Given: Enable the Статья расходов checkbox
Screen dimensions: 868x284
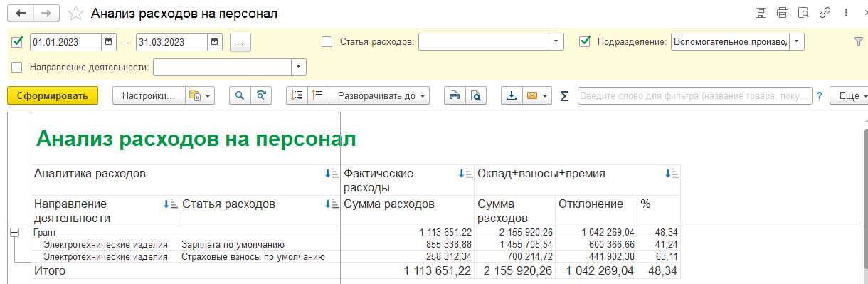Looking at the screenshot, I should coord(327,42).
